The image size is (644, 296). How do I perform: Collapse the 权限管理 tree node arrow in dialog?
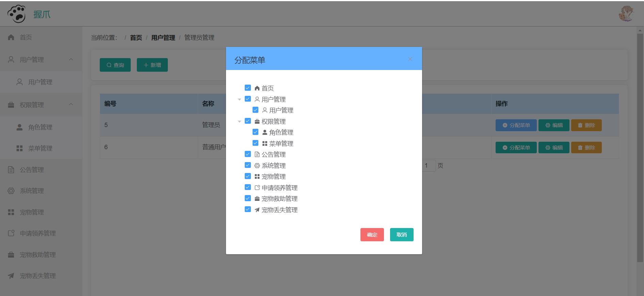pos(239,121)
